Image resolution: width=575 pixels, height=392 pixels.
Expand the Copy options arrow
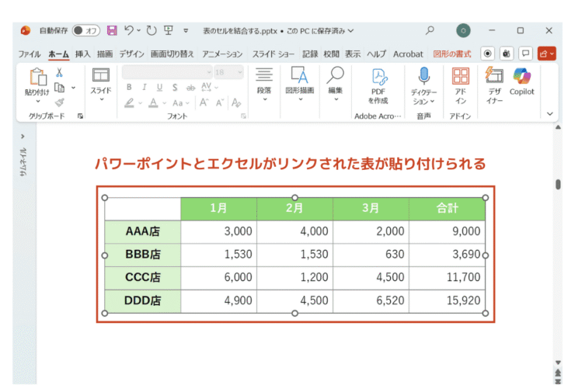click(73, 88)
